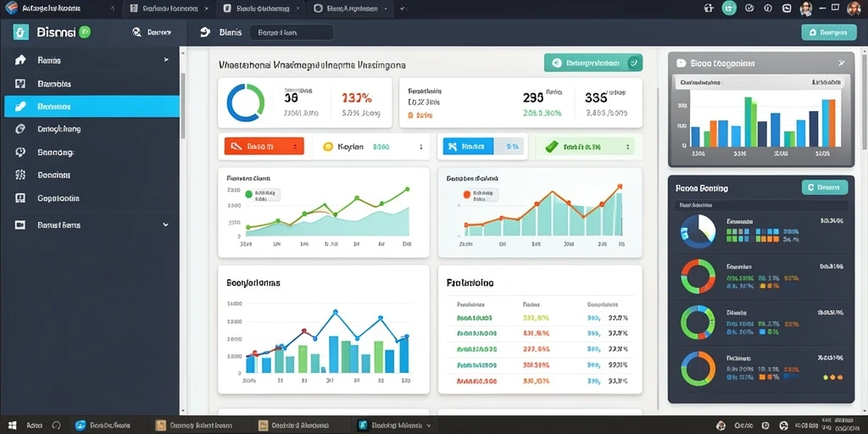Click the clock icon in the top-right bar
868x434 pixels.
749,8
